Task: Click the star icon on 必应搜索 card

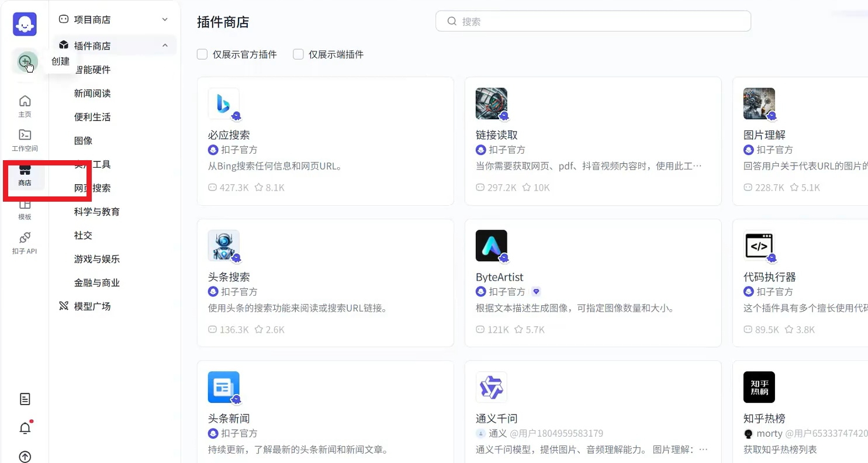Action: [x=258, y=188]
